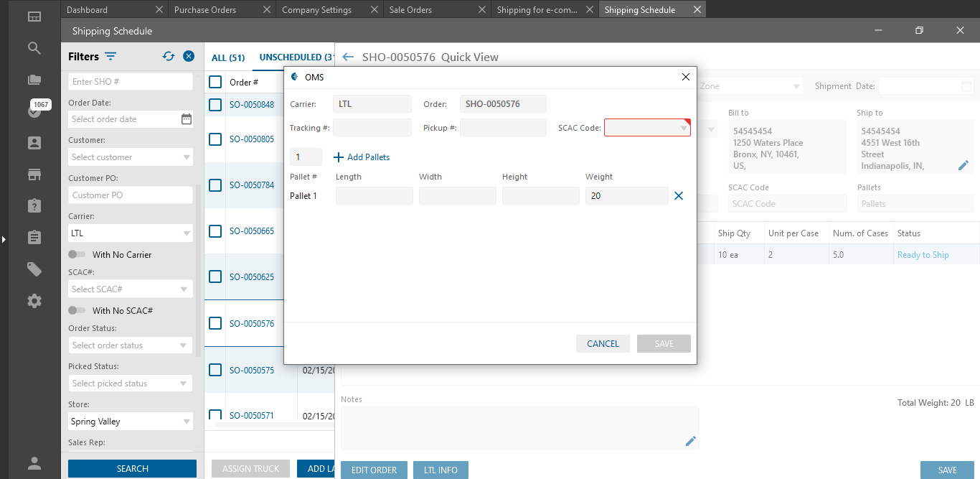Click the SEARCH button in Filters

point(132,469)
